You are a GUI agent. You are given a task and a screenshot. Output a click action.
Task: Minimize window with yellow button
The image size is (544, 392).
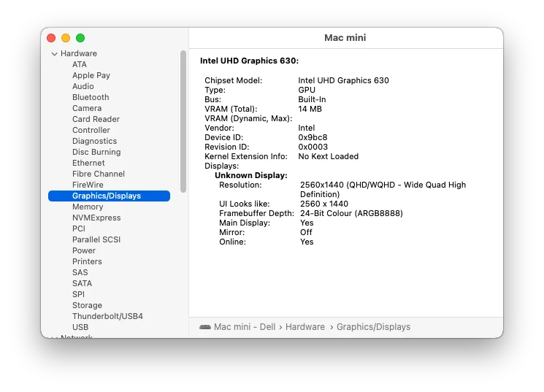click(66, 38)
